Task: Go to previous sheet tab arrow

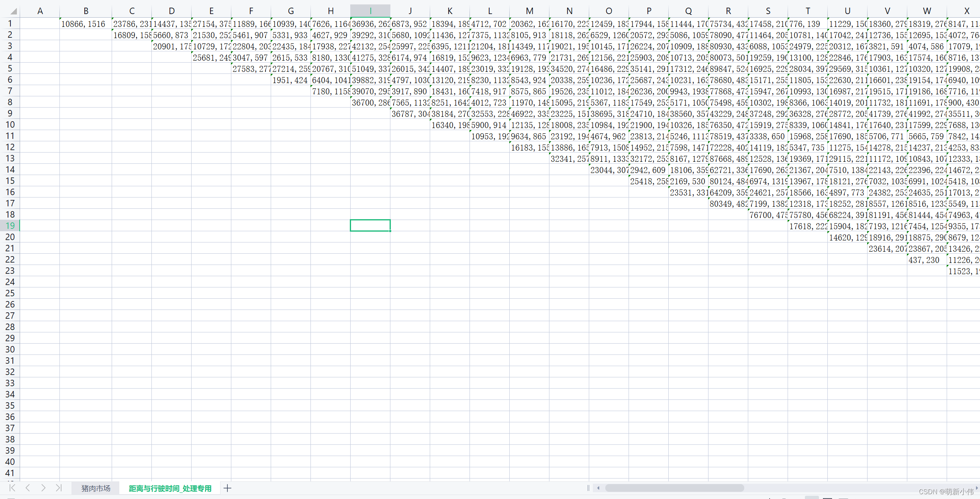Action: [28, 488]
